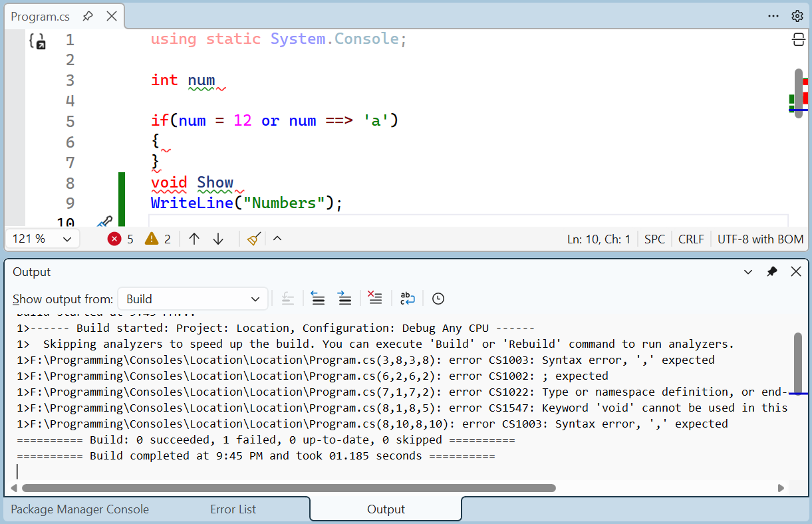Click the 'Build: 0 succeeded, 1 failed' summary line
This screenshot has width=812, height=524.
(x=266, y=440)
